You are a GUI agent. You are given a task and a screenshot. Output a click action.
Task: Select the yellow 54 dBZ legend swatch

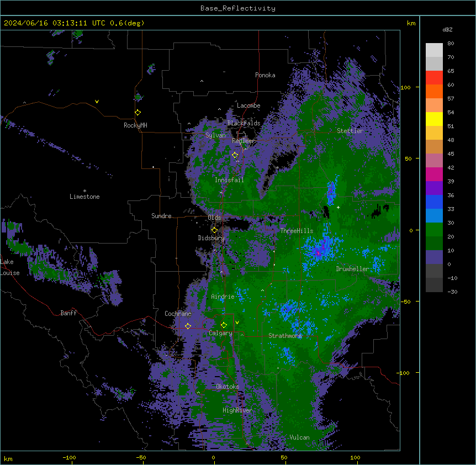[x=434, y=119]
